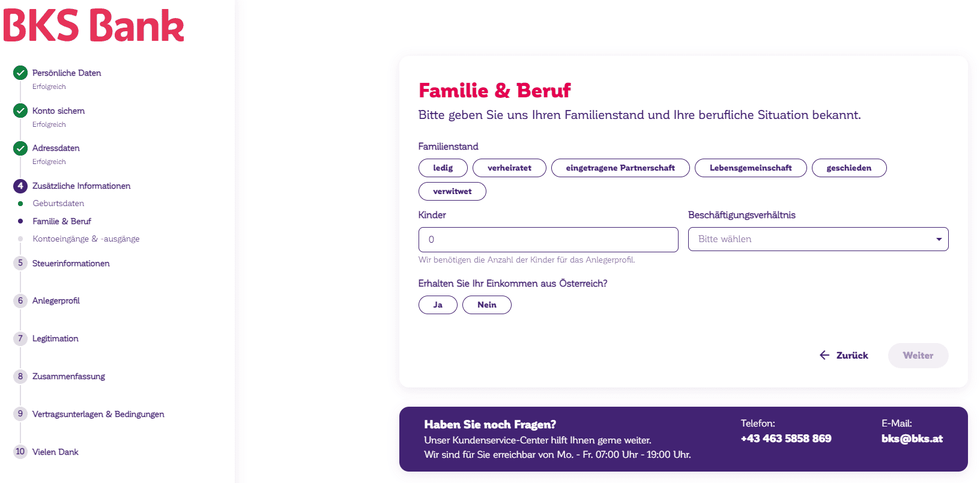Go to Kontoeingänge & -ausgänge sub-step
The width and height of the screenshot is (980, 483).
pyautogui.click(x=86, y=238)
